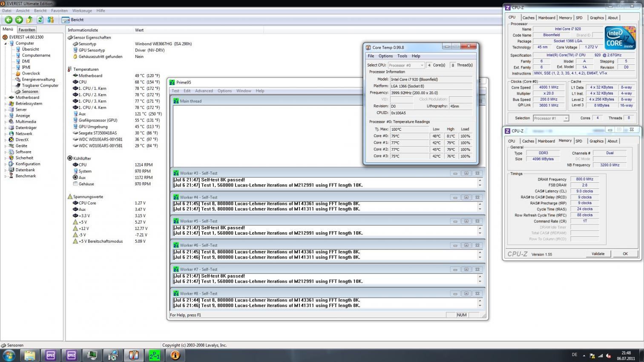This screenshot has width=644, height=362.
Task: Click sensor value Winbond W83667HG
Action: pos(164,43)
